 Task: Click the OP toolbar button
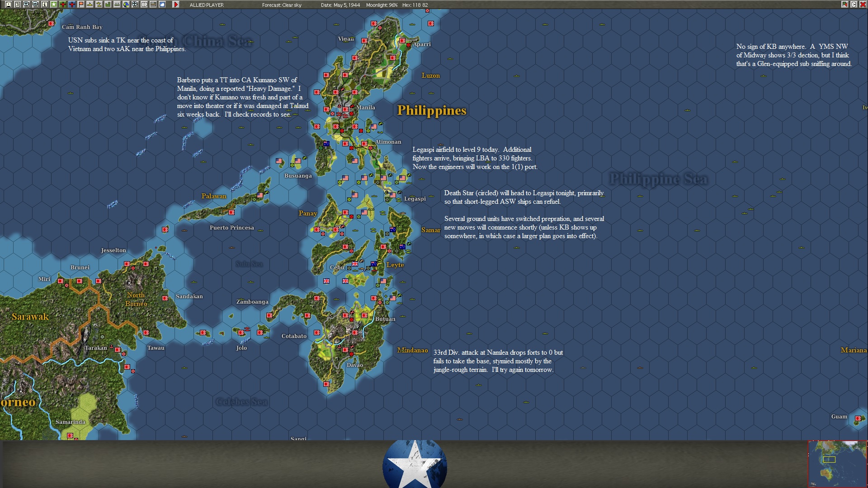(144, 5)
